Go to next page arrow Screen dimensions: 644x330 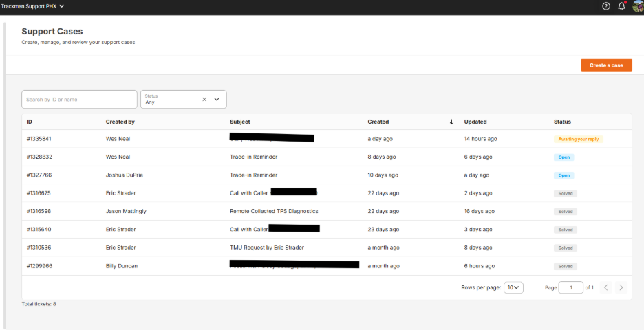coord(621,287)
